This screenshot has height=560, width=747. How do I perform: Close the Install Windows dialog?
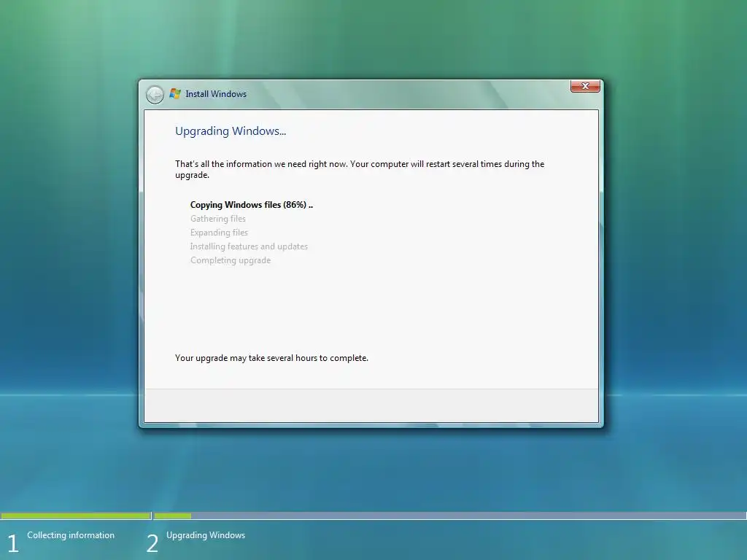(585, 86)
